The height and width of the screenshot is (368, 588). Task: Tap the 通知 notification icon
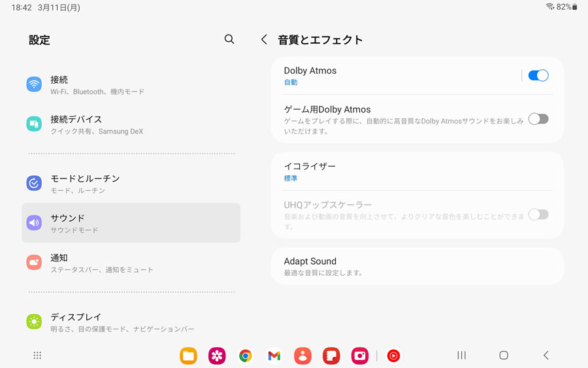pos(34,262)
